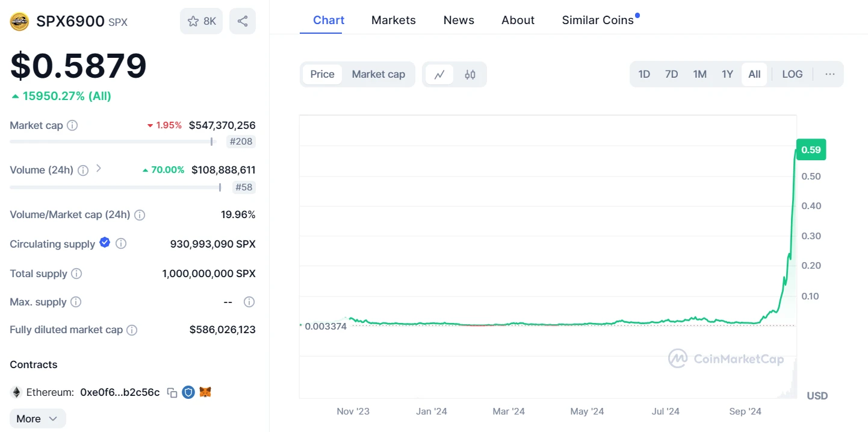Click the 19.96% volume ratio value
Viewport: 868px width, 432px height.
pyautogui.click(x=238, y=214)
